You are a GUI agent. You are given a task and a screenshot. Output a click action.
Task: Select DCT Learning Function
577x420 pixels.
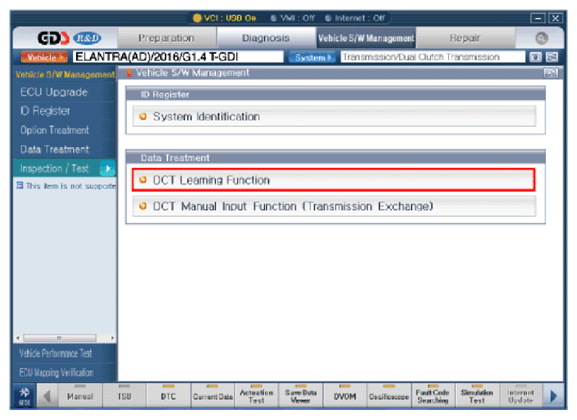pos(333,180)
